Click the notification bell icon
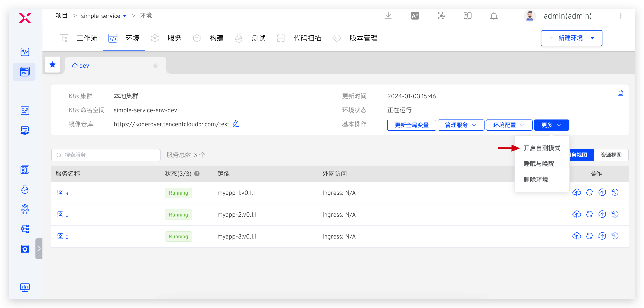 pos(493,16)
